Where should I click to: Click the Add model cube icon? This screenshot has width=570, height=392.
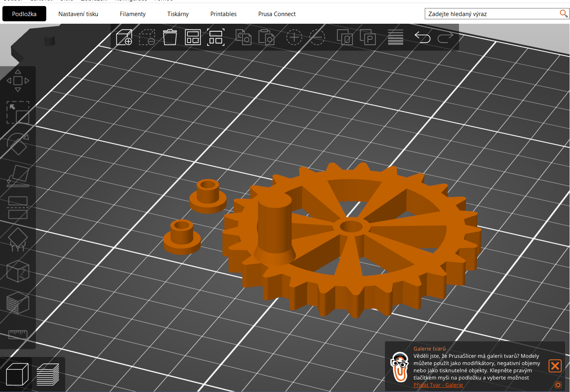pyautogui.click(x=124, y=37)
